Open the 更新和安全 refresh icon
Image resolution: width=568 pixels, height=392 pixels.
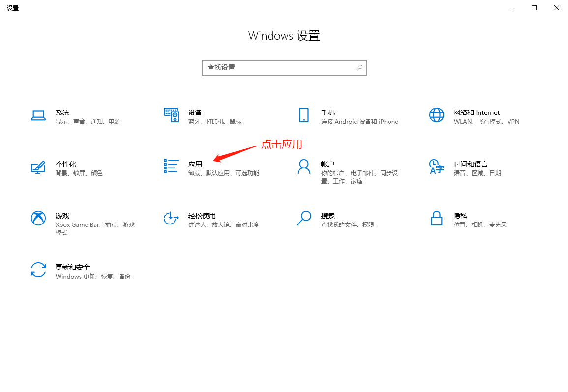coord(38,270)
